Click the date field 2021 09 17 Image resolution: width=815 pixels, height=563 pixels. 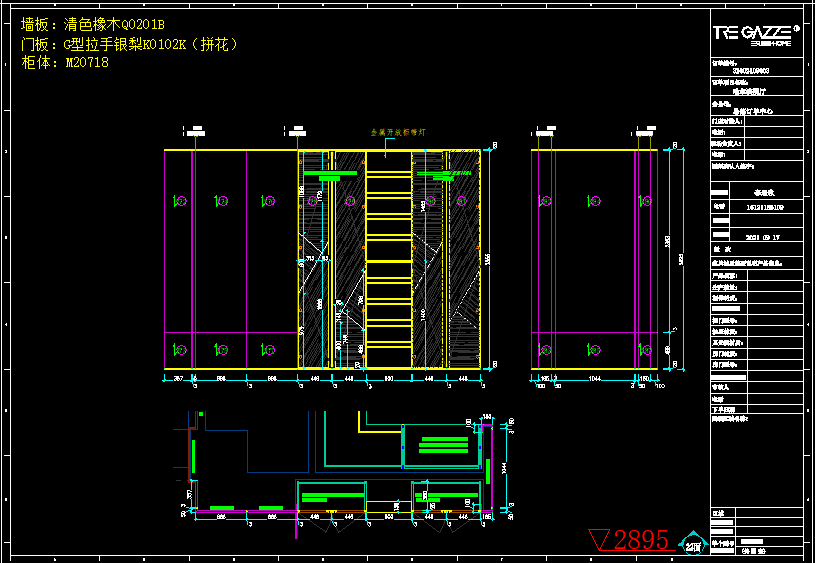coord(765,238)
